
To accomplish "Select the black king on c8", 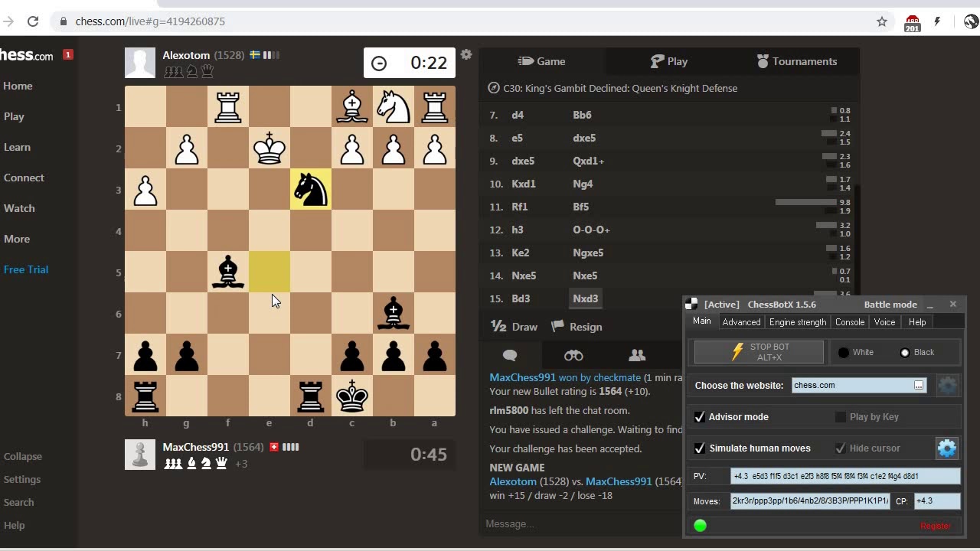I will click(x=352, y=396).
